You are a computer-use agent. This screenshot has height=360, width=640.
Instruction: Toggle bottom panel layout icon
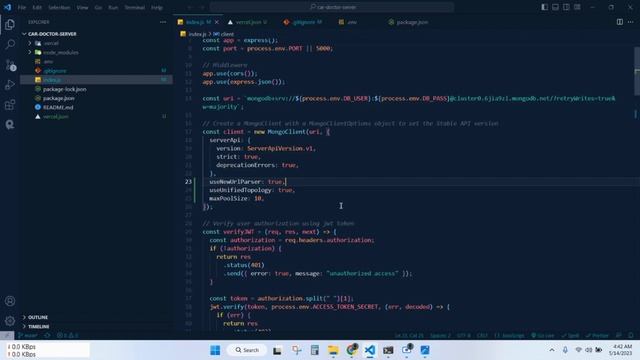pos(556,7)
